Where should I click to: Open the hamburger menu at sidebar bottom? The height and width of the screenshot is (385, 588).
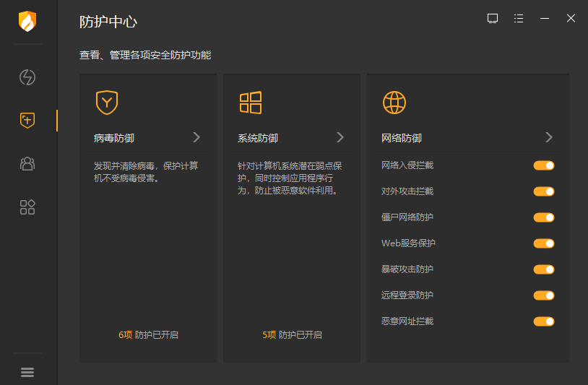click(x=27, y=372)
